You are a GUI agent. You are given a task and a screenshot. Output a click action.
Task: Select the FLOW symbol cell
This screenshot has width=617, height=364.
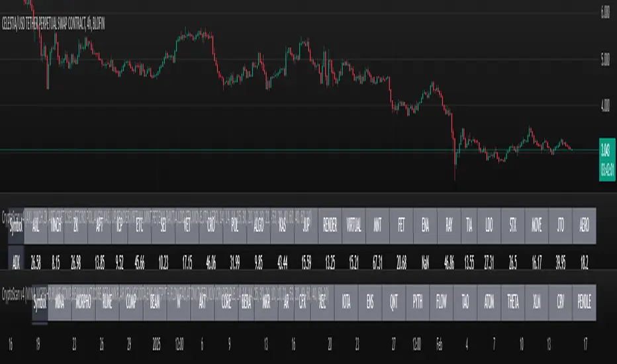click(x=442, y=298)
